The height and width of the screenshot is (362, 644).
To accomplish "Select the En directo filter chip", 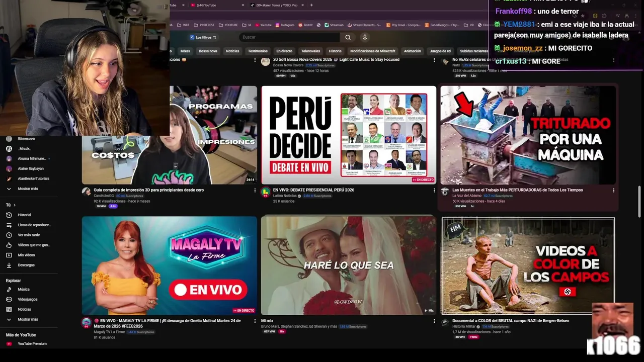I will (284, 51).
